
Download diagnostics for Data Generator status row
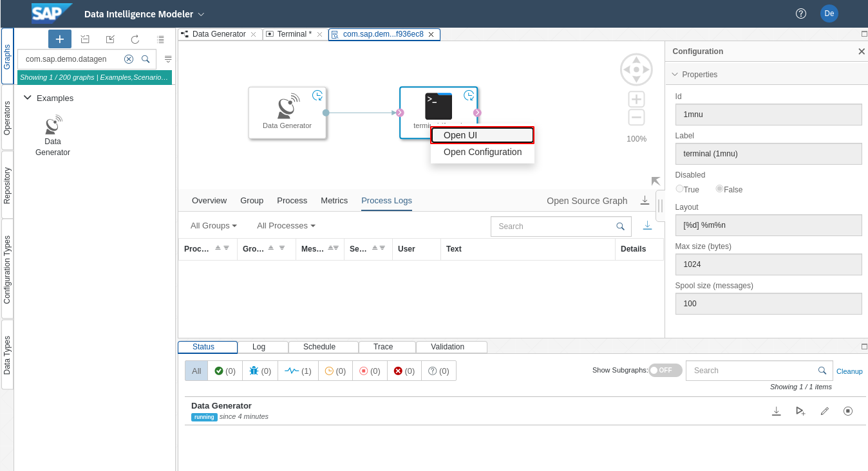[777, 411]
